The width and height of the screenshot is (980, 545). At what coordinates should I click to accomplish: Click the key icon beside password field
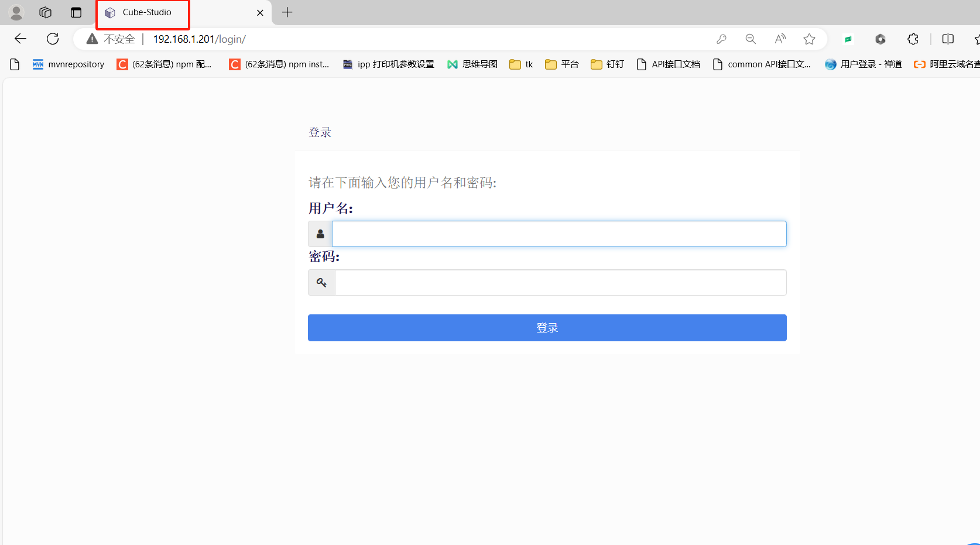pos(321,283)
